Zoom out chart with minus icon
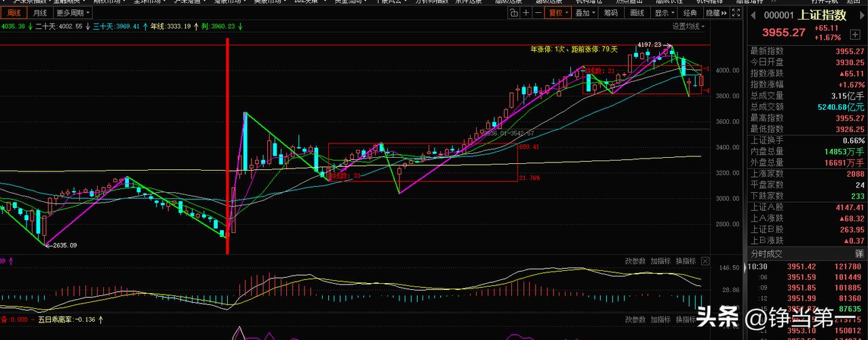The width and height of the screenshot is (868, 340). (x=537, y=13)
